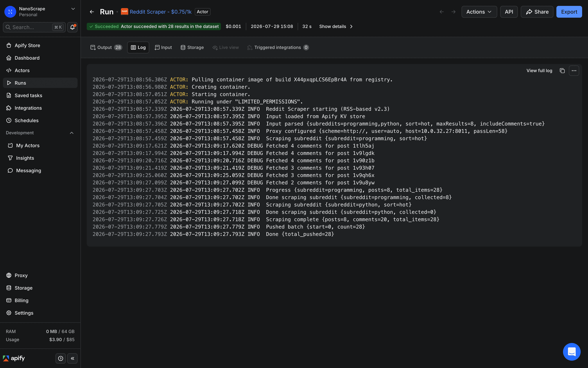Click log line 'Pushed batch {start=0, count=28}'
588x368 pixels.
pyautogui.click(x=229, y=227)
